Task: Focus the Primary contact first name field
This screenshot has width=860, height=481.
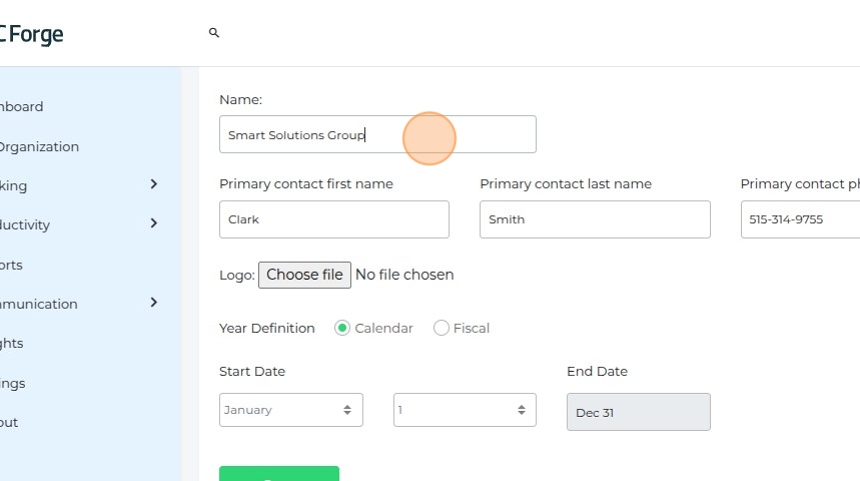Action: [x=334, y=220]
